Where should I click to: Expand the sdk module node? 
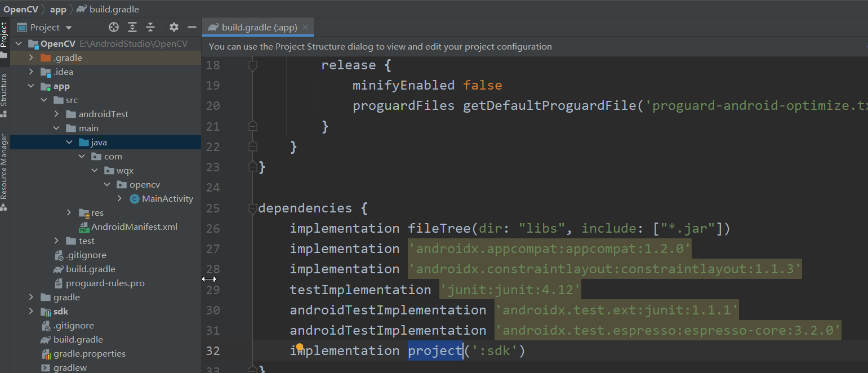[x=32, y=312]
